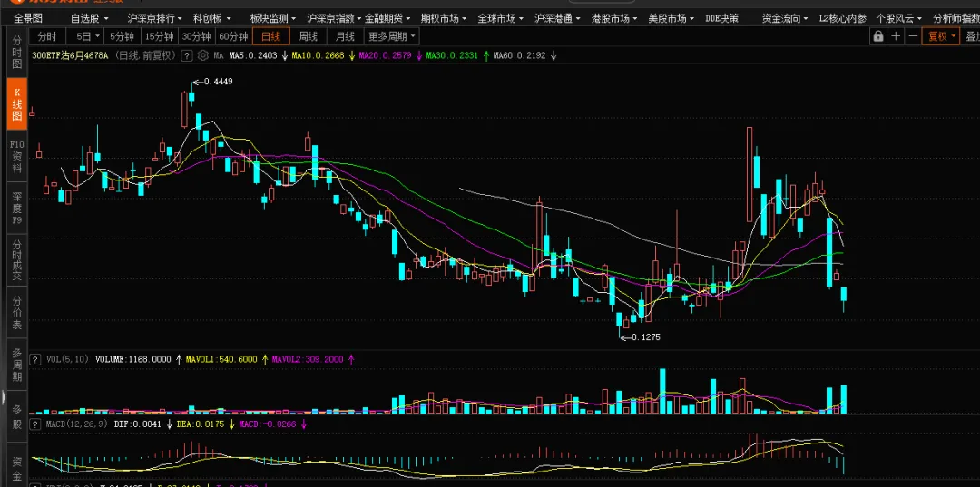Screen dimensions: 980x487
Task: Click the DIF:0.0041 readout
Action: [138, 424]
